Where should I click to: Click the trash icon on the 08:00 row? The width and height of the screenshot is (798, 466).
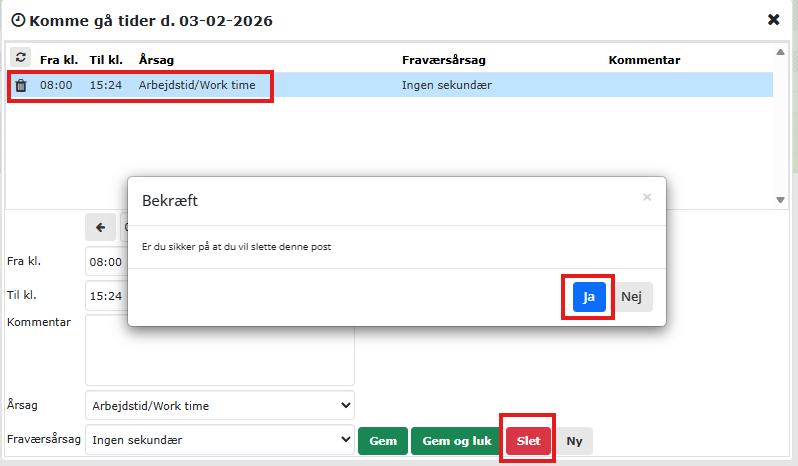tap(21, 86)
